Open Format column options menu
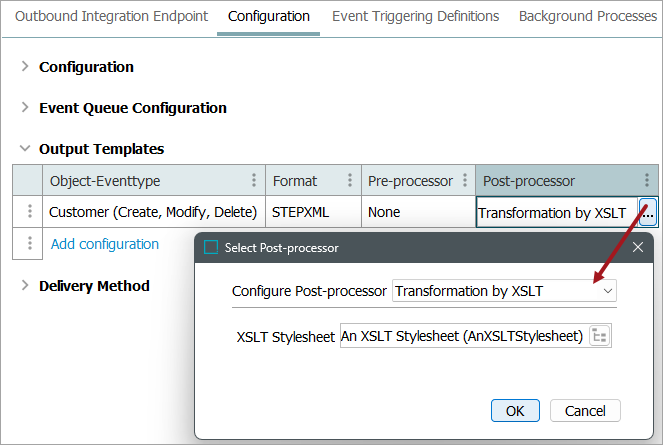663x445 pixels. coord(349,181)
